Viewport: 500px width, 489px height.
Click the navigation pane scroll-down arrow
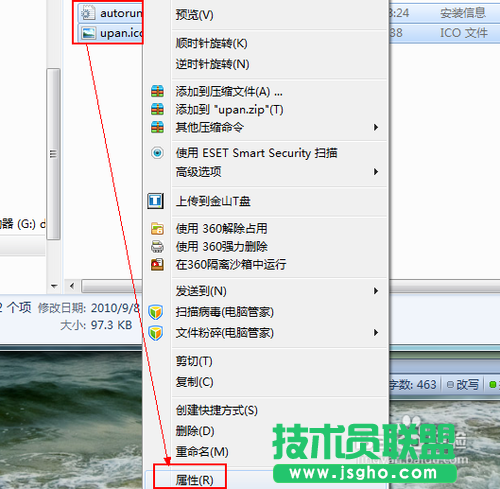tap(54, 286)
